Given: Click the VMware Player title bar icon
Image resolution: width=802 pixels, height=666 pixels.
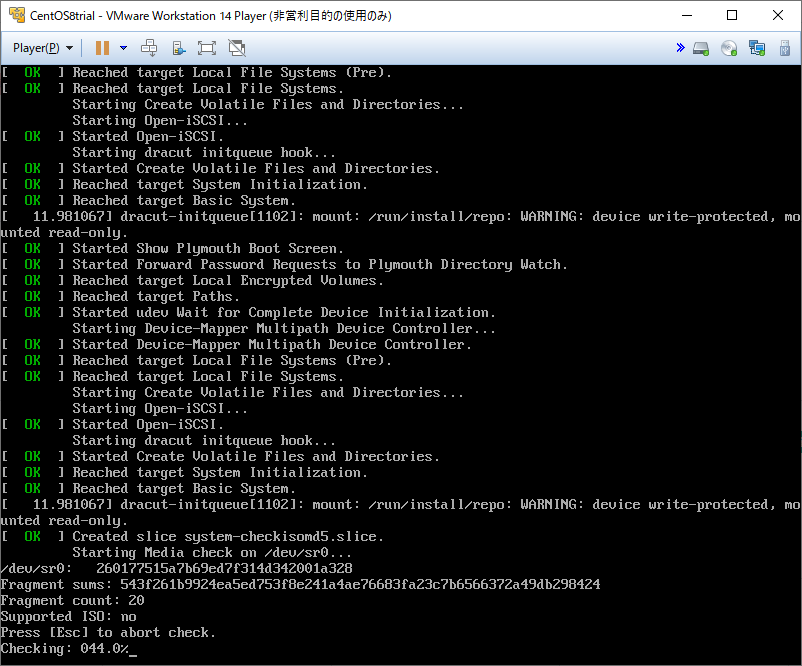Looking at the screenshot, I should [17, 15].
